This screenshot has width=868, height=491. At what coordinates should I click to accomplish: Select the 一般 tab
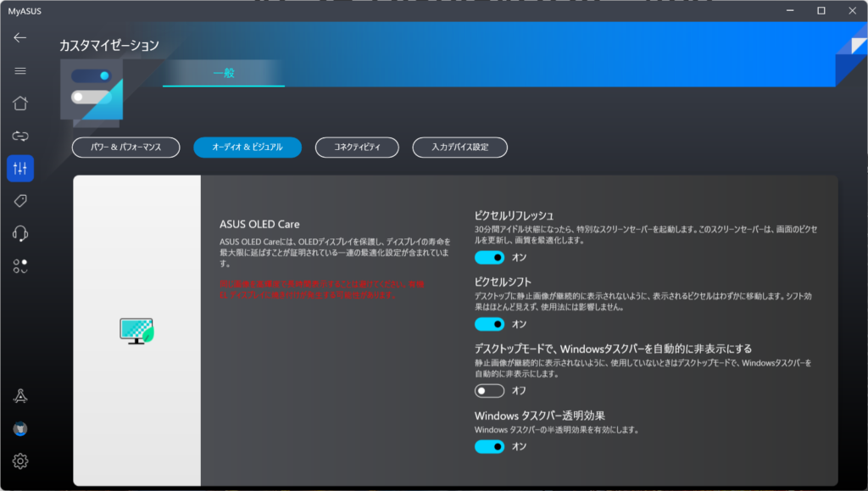(224, 73)
